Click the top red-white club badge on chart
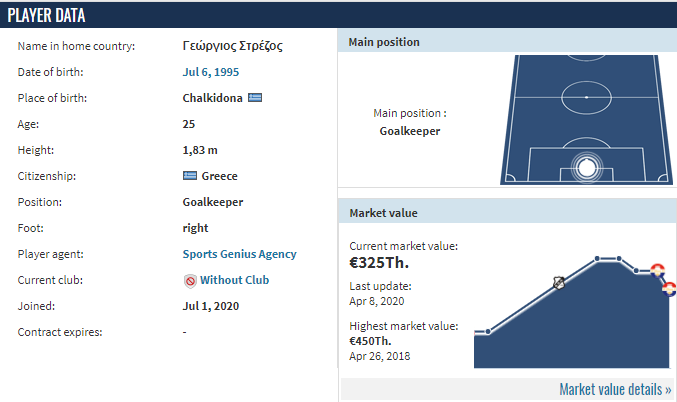The image size is (677, 402). [x=657, y=271]
